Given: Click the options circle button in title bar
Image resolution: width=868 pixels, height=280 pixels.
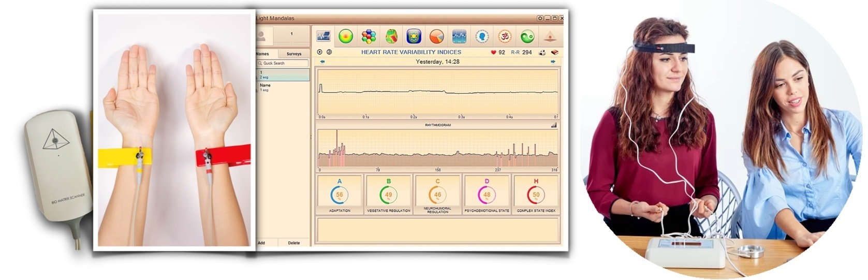Looking at the screenshot, I should point(540,18).
